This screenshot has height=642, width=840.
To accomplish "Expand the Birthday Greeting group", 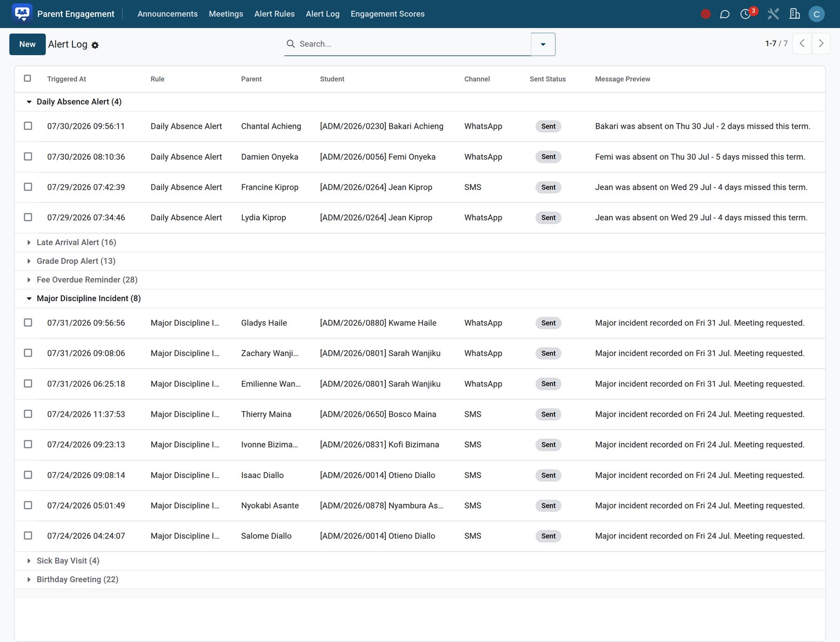I will (x=77, y=579).
